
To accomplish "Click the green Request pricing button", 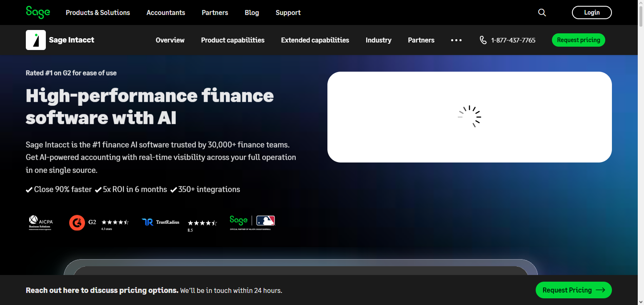I will tap(578, 40).
